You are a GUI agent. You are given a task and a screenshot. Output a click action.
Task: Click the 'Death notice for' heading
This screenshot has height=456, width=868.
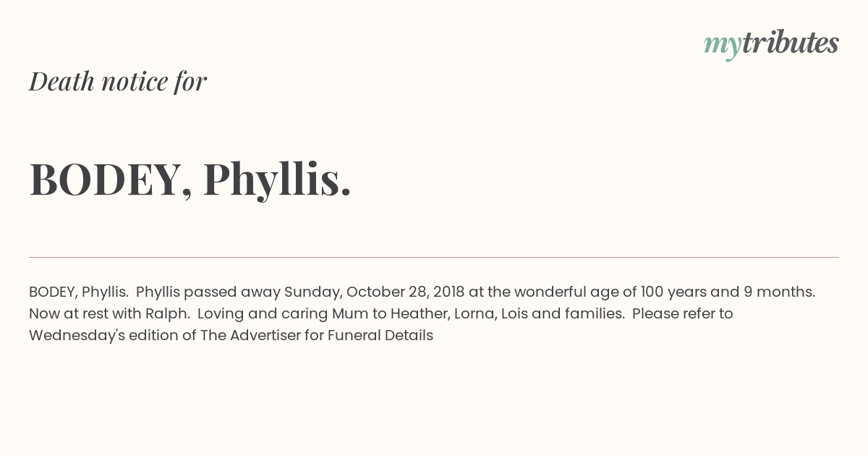point(118,81)
